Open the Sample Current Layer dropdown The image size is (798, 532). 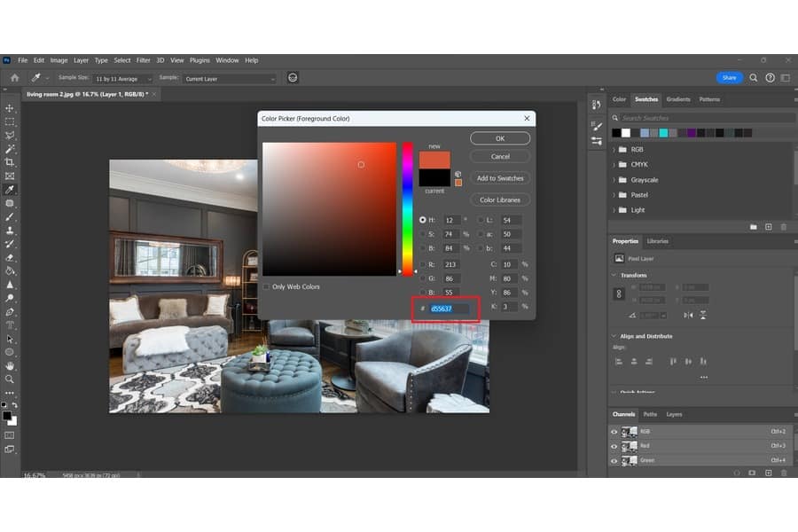[x=230, y=79]
